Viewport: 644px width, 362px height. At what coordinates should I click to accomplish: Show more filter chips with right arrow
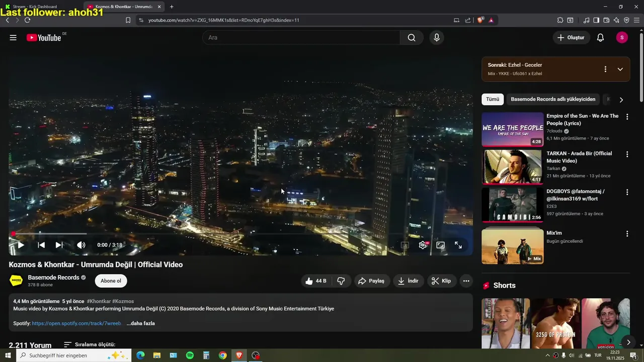click(621, 100)
